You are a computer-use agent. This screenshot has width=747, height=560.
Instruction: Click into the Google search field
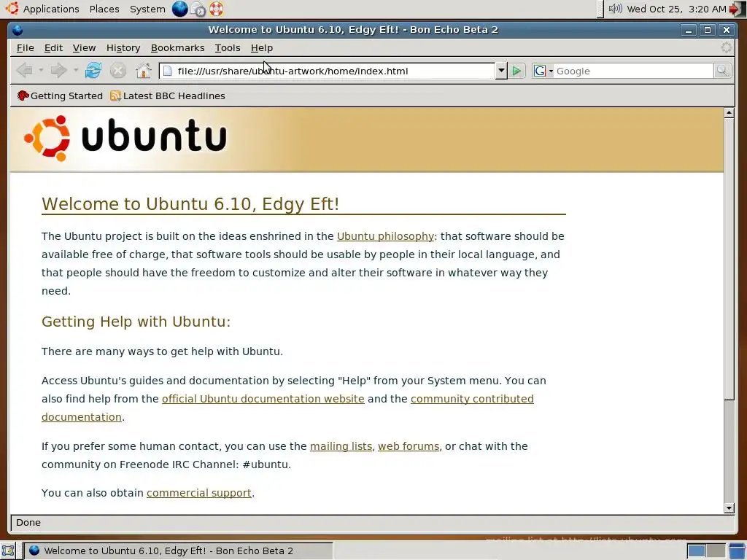634,71
